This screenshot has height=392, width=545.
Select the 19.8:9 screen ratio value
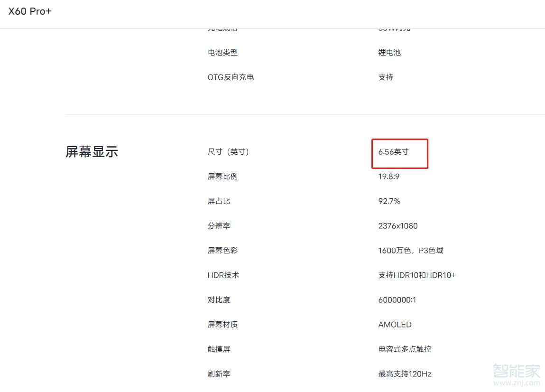pyautogui.click(x=388, y=177)
